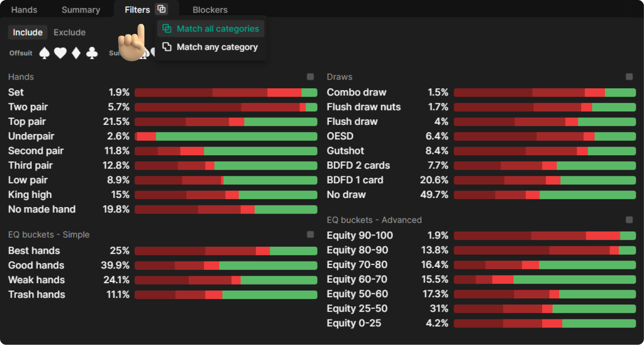Select the Top pair filter label
The height and width of the screenshot is (345, 644).
(x=27, y=122)
